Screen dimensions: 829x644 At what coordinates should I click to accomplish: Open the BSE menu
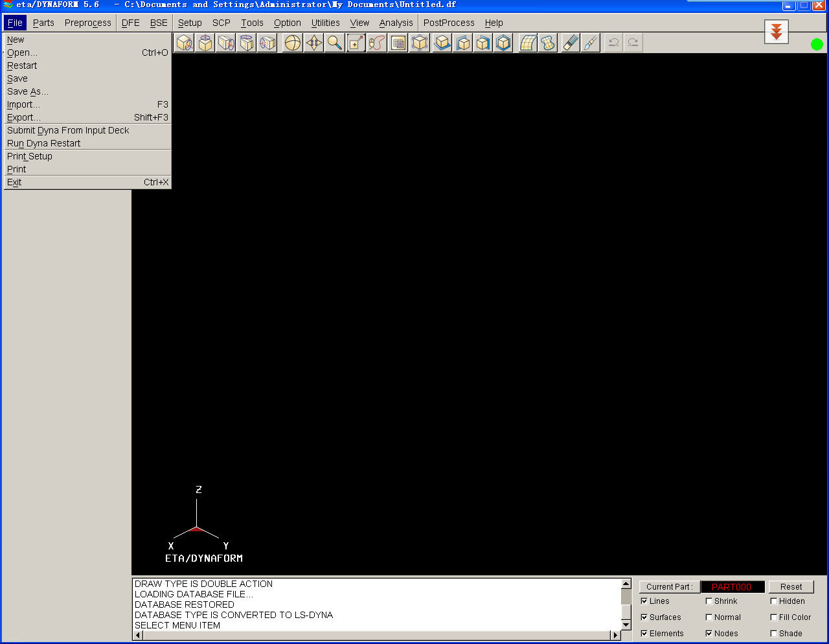point(159,23)
